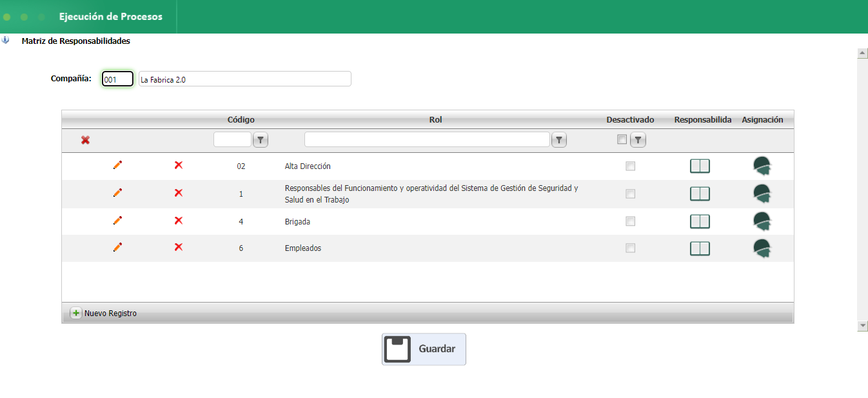This screenshot has width=868, height=398.
Task: Delete the Alta Dirección row
Action: 179,165
